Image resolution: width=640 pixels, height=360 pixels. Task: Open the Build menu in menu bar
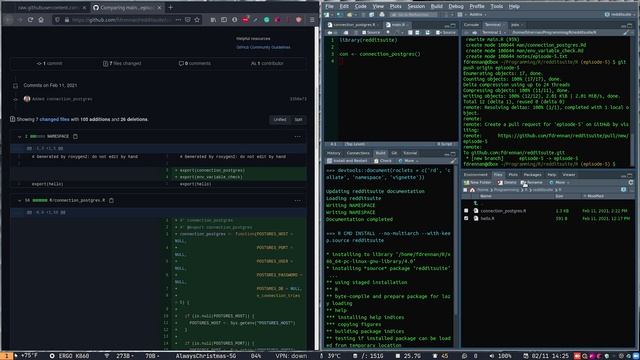(x=436, y=7)
